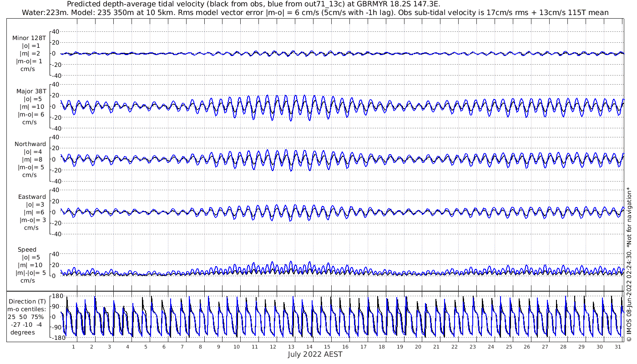637x364 pixels.
Task: Click the 'degrees' unit label in Direction panel
Action: pos(23,333)
